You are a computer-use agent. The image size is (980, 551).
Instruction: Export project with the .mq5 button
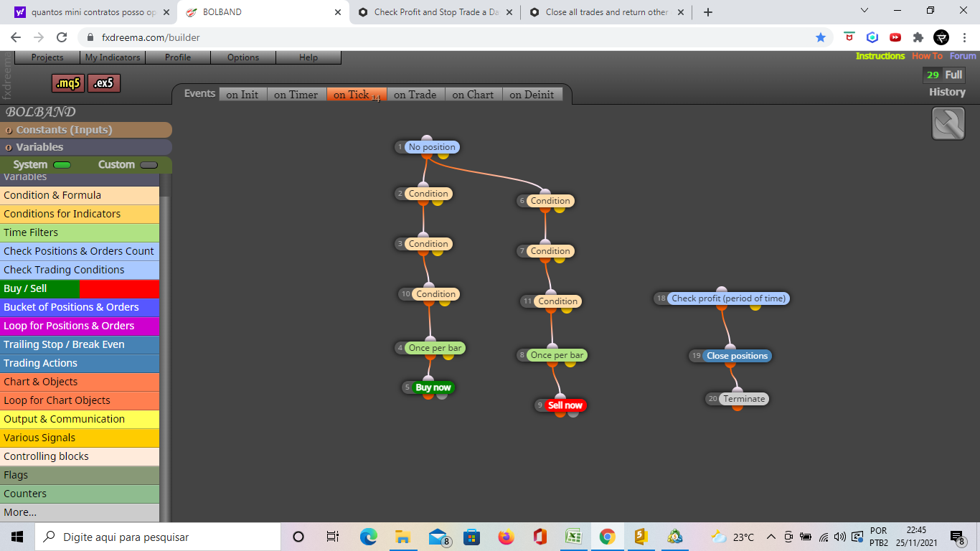pyautogui.click(x=68, y=83)
